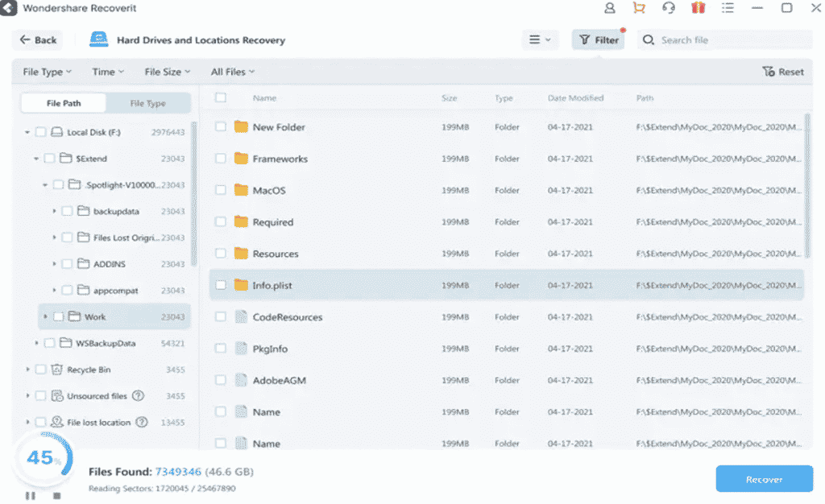Click the AdobeAGM file icon
This screenshot has height=504, width=825.
[241, 380]
